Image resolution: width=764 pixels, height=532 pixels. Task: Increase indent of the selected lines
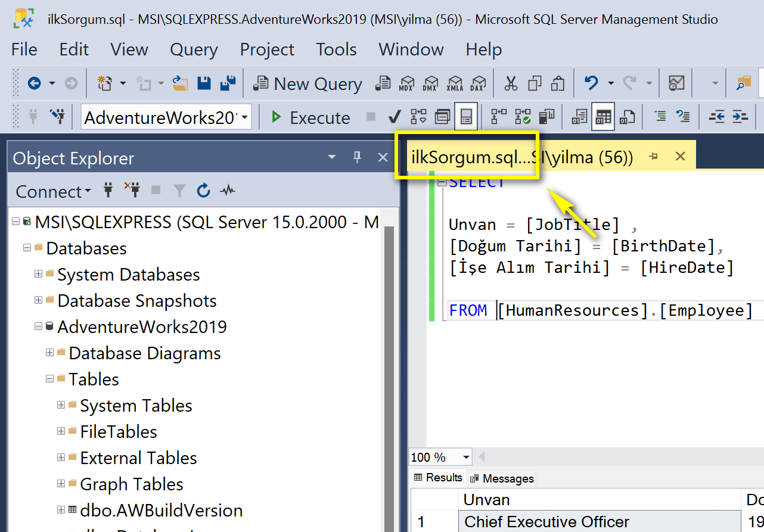(x=740, y=117)
